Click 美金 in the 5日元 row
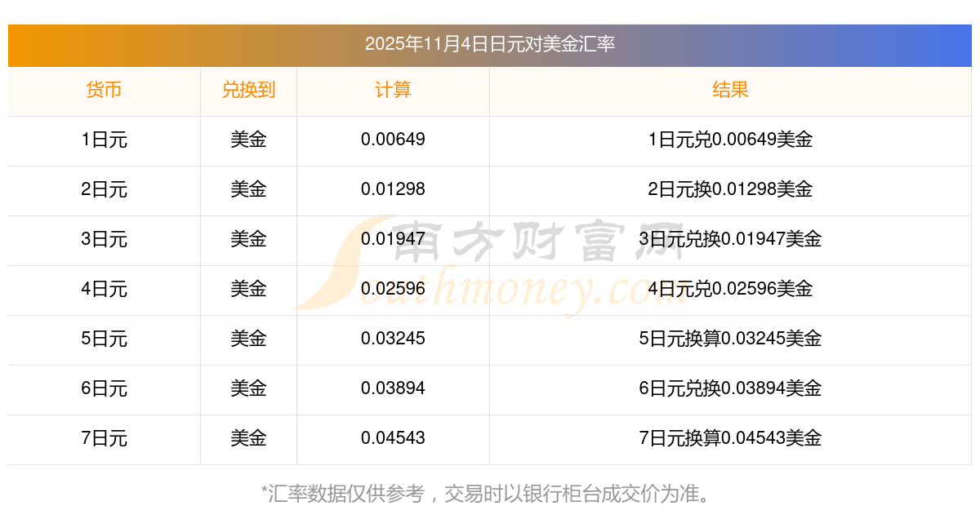 click(248, 339)
